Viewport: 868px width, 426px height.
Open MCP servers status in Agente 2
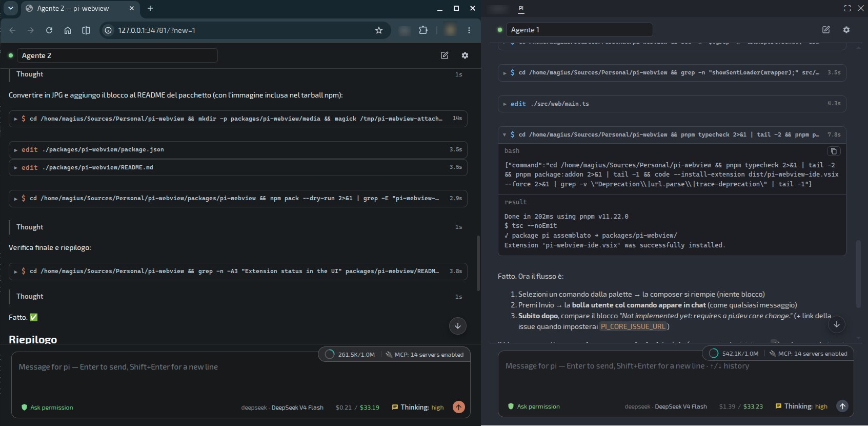click(425, 354)
